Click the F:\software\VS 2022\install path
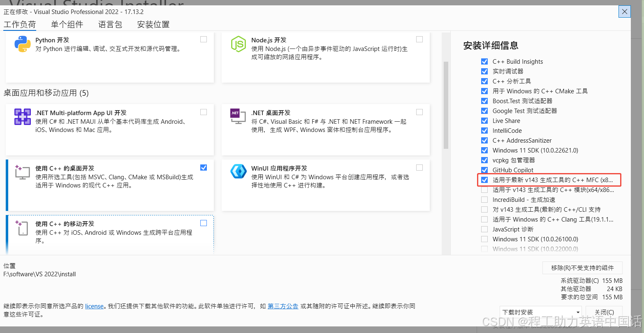Image resolution: width=644 pixels, height=333 pixels. (x=39, y=274)
